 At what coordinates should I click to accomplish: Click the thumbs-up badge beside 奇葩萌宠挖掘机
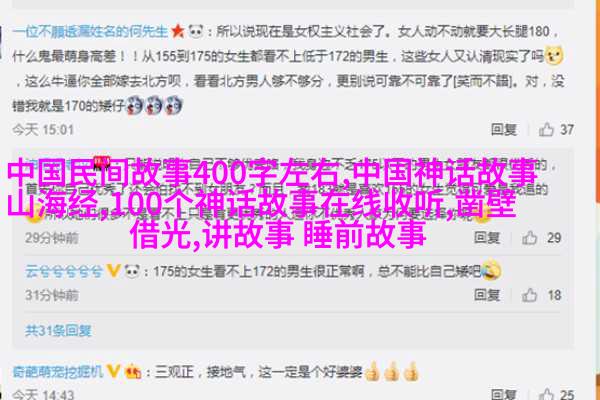click(x=132, y=371)
